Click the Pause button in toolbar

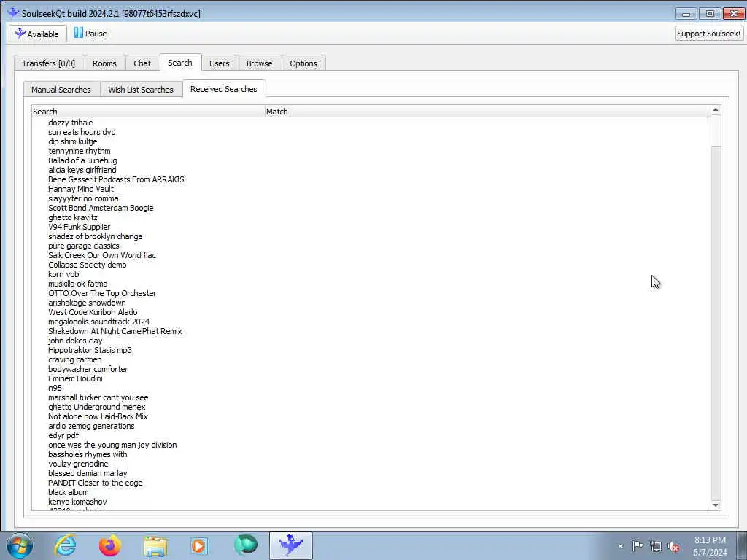pyautogui.click(x=90, y=34)
